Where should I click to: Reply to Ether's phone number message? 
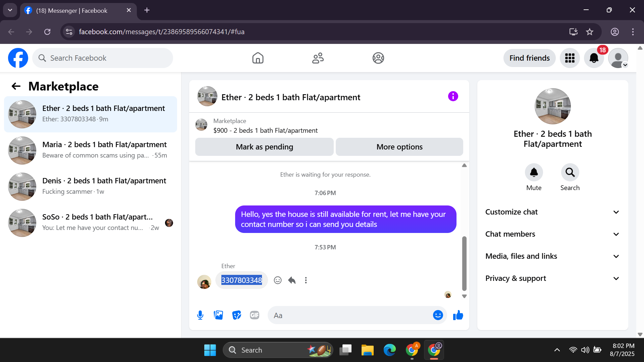click(292, 280)
